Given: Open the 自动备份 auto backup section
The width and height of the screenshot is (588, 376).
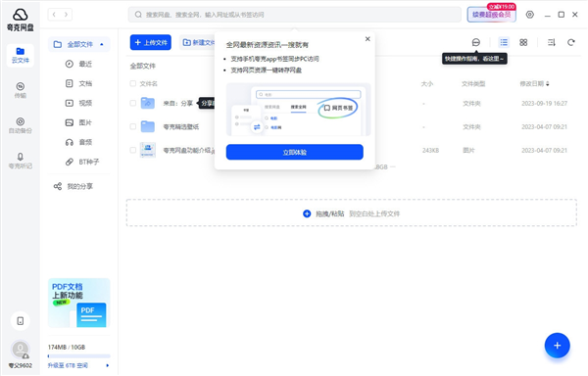Looking at the screenshot, I should [x=21, y=125].
